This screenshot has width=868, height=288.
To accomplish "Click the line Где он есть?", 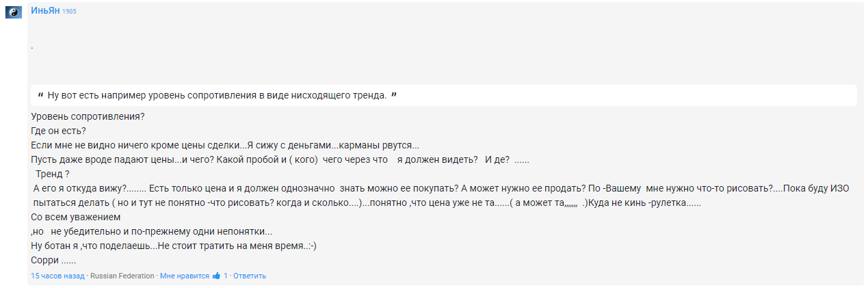I will (58, 131).
